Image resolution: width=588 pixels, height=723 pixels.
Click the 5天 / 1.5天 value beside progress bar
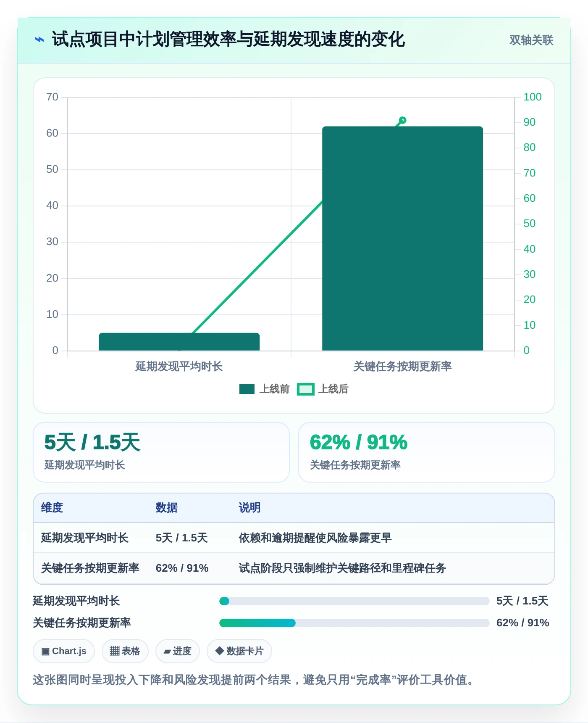point(522,601)
